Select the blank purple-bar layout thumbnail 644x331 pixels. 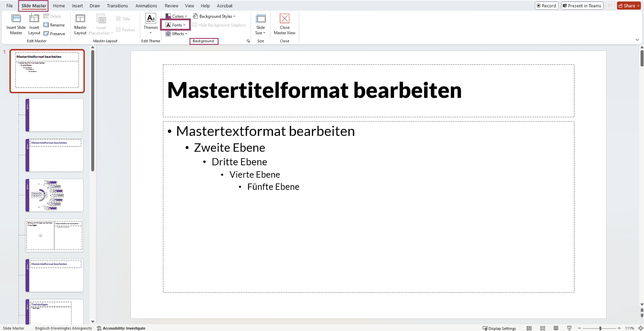[x=54, y=115]
